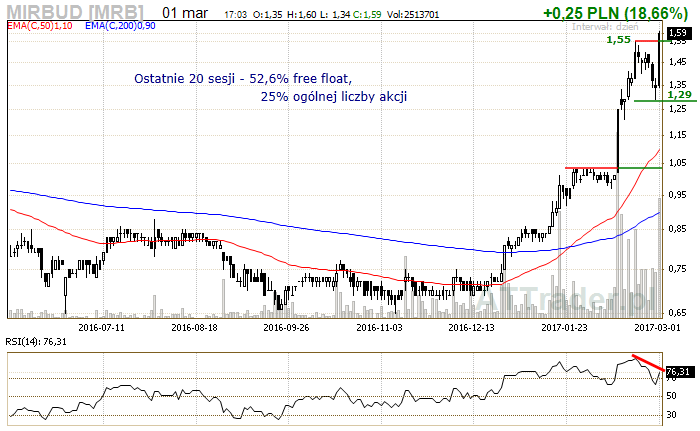Click the 2016-12-13 date axis label

pyautogui.click(x=471, y=327)
